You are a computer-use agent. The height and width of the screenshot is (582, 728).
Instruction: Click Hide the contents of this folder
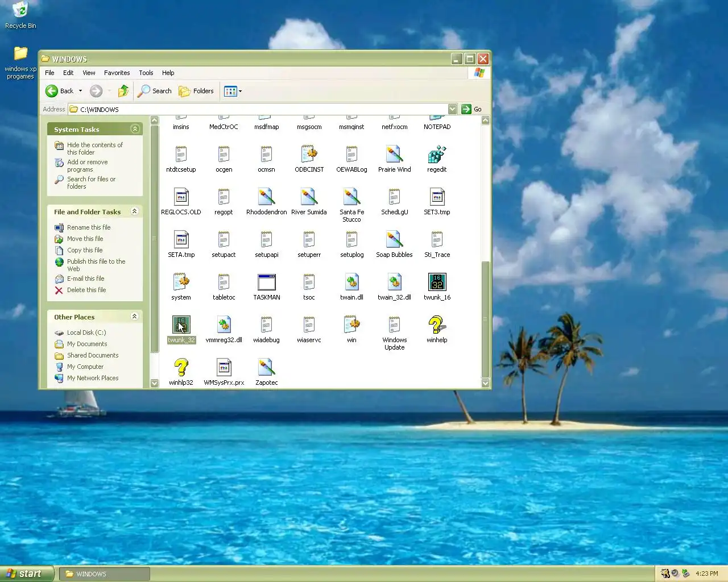tap(94, 149)
